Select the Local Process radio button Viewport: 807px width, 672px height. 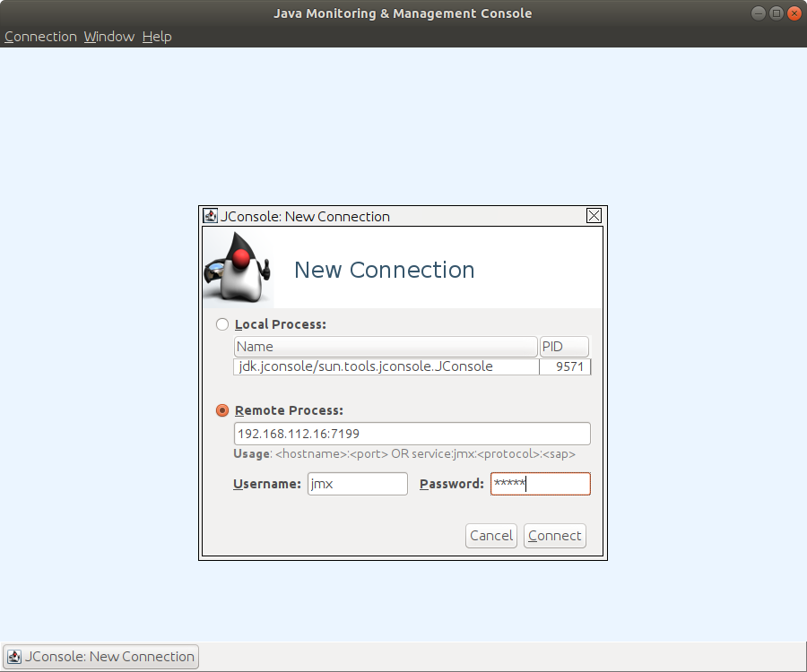click(222, 324)
